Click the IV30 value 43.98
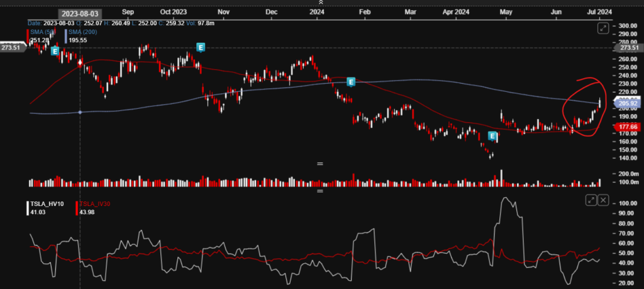The image size is (644, 289). pos(86,212)
